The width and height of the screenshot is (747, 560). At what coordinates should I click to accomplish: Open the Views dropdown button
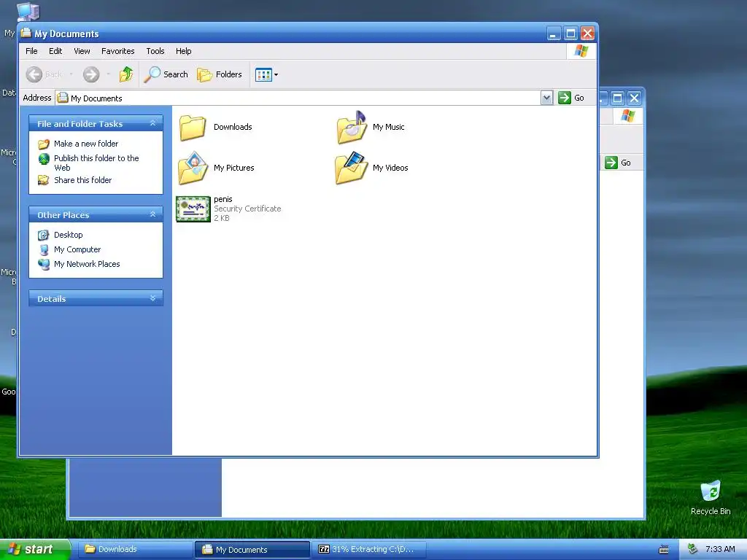coord(266,74)
